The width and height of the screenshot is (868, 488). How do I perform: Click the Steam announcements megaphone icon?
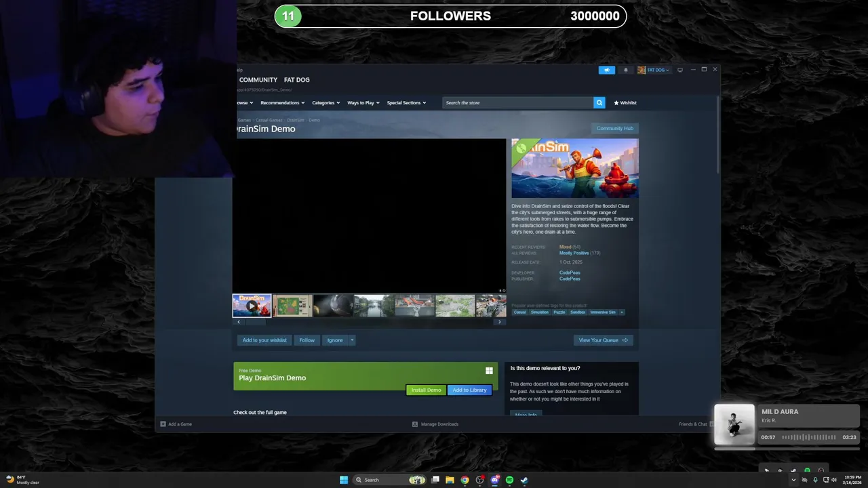click(x=606, y=70)
